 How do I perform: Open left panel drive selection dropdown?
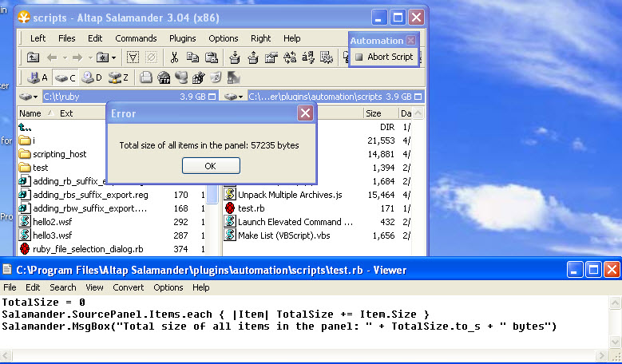tap(30, 97)
